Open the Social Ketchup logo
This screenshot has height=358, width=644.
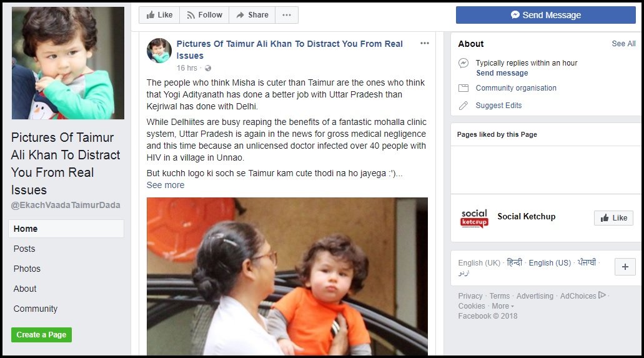pyautogui.click(x=474, y=218)
